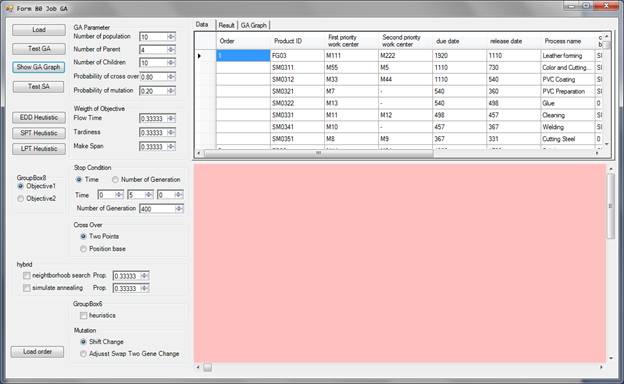Screen dimensions: 624x384
Task: Enable simulate annealing checkbox
Action: click(x=27, y=288)
